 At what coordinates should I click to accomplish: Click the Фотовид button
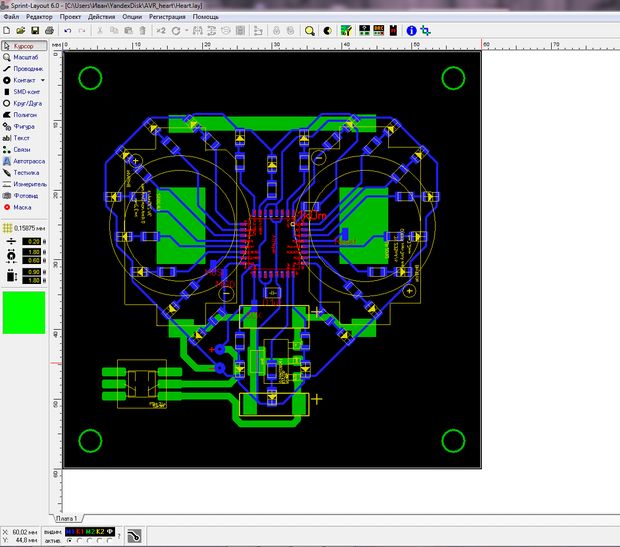24,195
